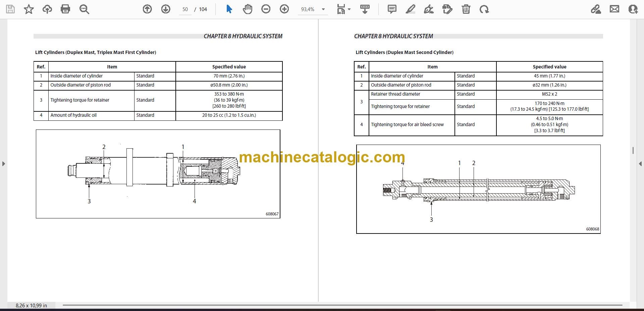
Task: Click the "353 to 380 N·m" torque value
Action: pos(229,94)
